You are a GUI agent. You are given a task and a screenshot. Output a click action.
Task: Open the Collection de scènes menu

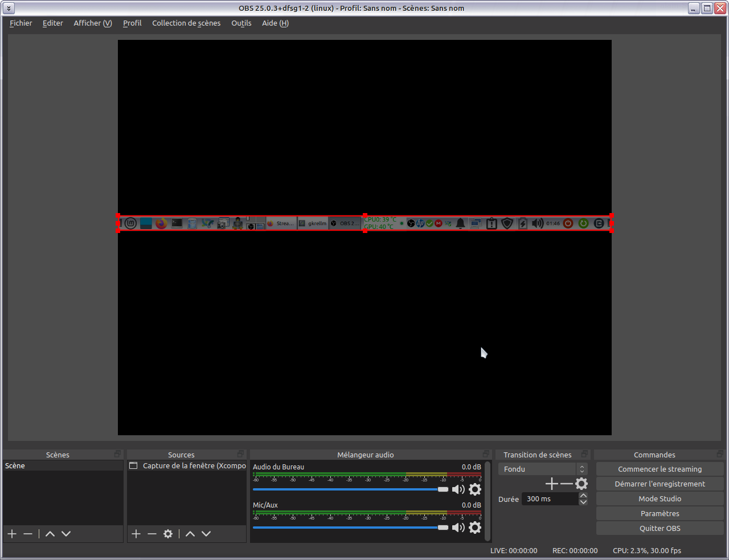click(x=186, y=23)
